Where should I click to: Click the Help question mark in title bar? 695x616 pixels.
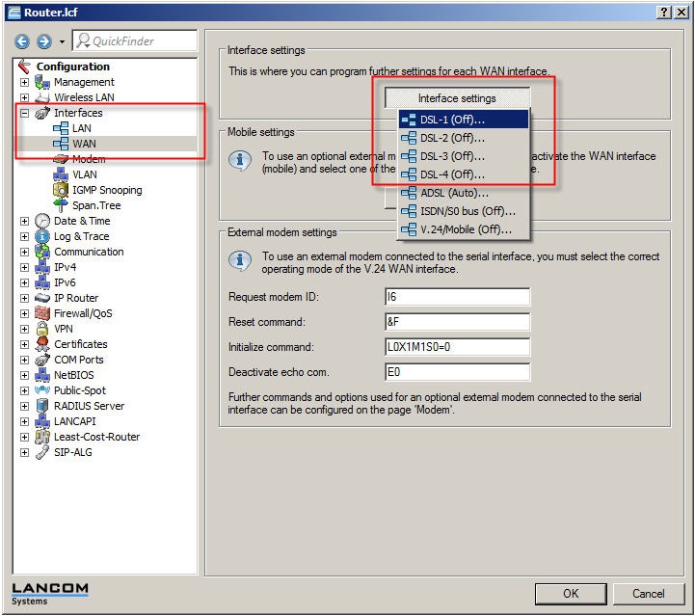pos(665,12)
